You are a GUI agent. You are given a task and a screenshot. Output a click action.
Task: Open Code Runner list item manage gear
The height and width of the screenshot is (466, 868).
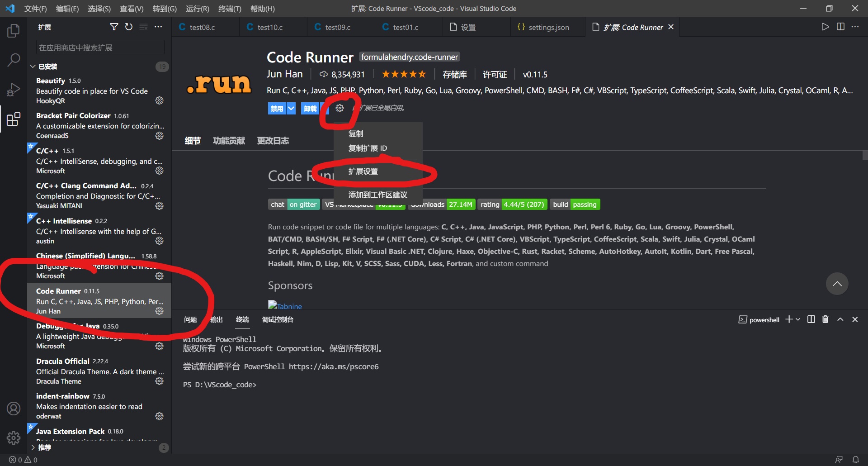click(160, 311)
